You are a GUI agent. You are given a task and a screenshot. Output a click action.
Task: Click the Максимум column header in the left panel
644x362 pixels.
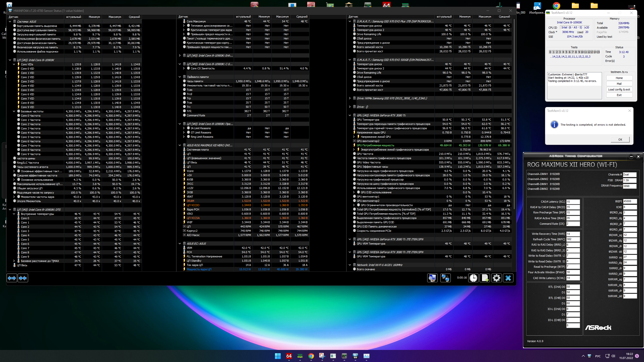[115, 17]
